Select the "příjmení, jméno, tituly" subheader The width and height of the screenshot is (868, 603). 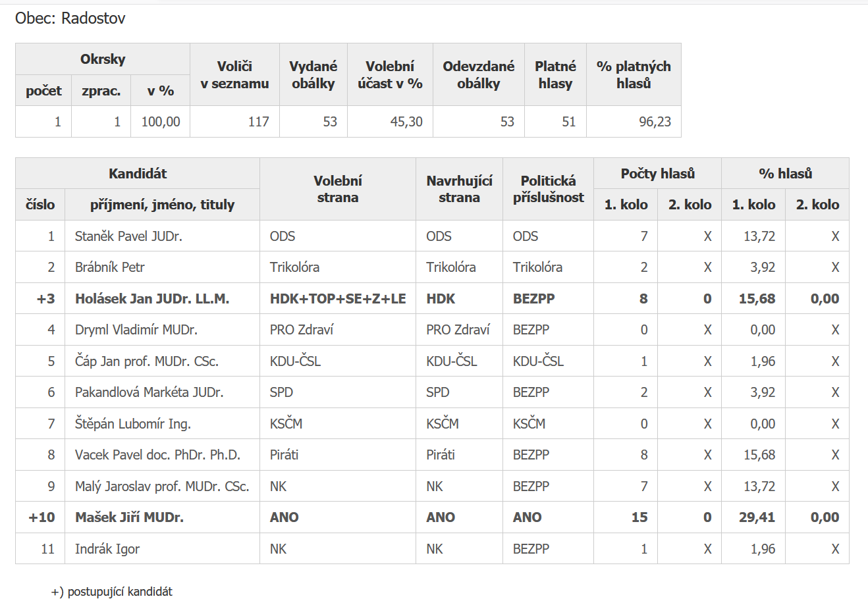pos(162,205)
